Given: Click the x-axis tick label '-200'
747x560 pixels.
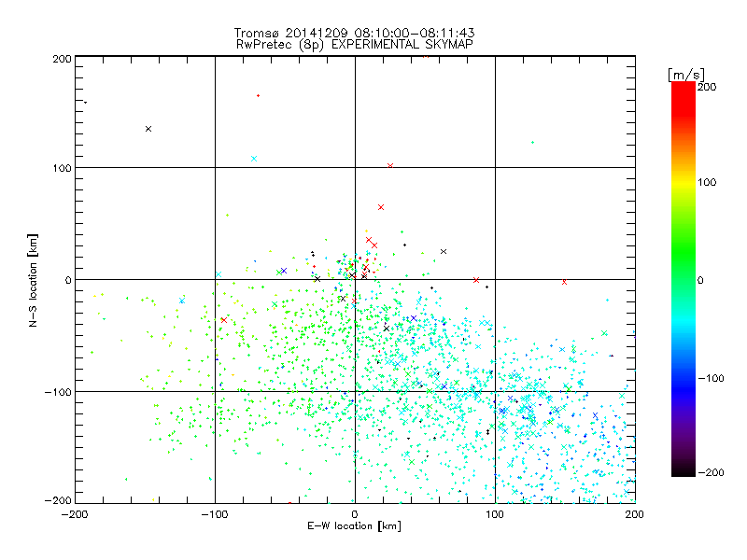Looking at the screenshot, I should click(75, 514).
